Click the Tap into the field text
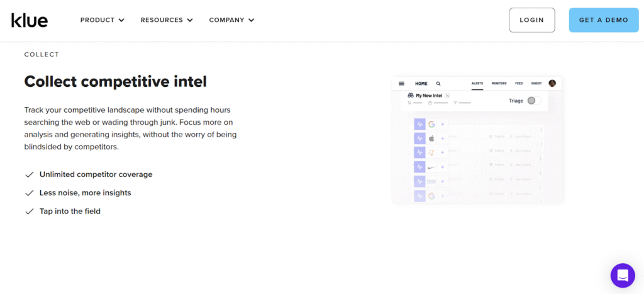The image size is (644, 294). 70,212
